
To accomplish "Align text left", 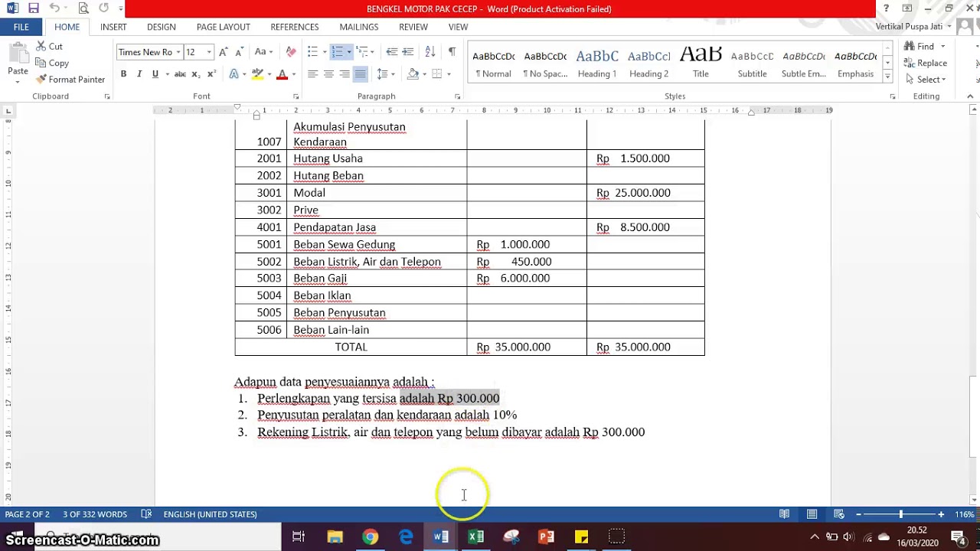I will tap(312, 74).
